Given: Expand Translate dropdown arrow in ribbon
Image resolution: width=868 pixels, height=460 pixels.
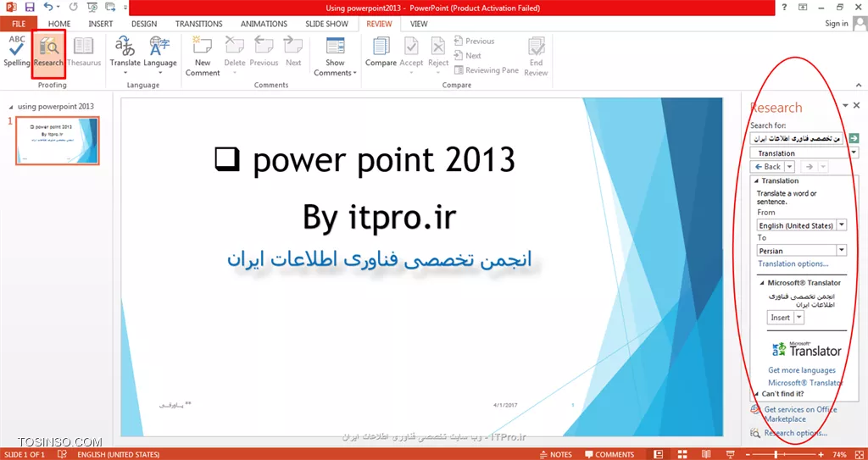Looking at the screenshot, I should (125, 73).
